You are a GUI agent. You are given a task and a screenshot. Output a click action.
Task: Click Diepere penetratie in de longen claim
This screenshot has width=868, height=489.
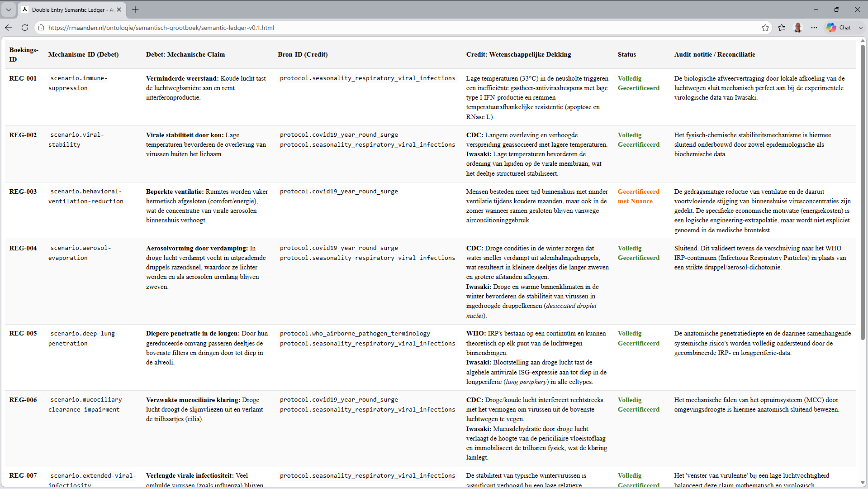(207, 348)
